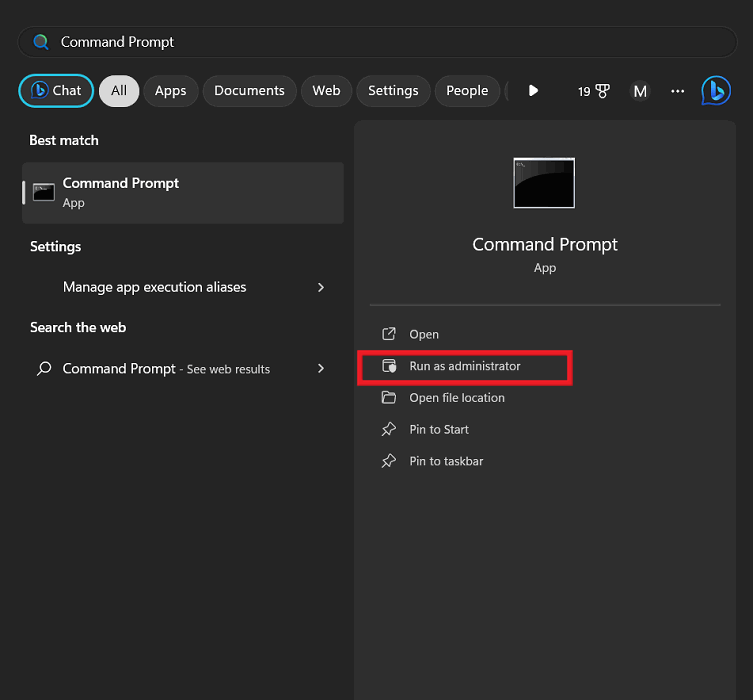Switch to the Settings filter tab

coord(393,91)
